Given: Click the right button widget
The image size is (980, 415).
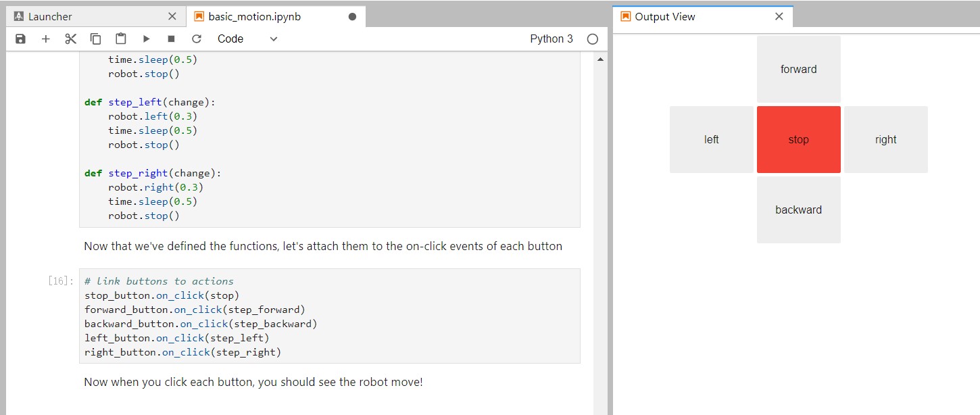Looking at the screenshot, I should tap(886, 139).
